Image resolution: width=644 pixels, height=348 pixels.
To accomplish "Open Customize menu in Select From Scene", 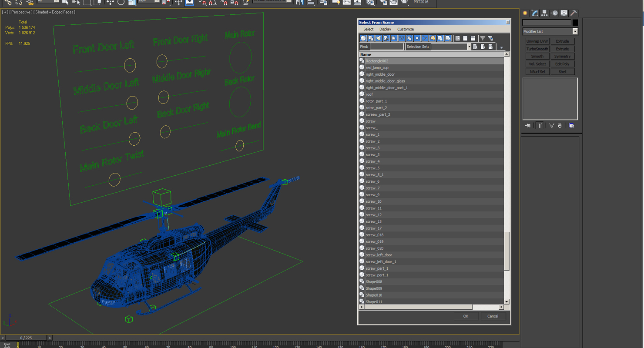I will [x=406, y=29].
